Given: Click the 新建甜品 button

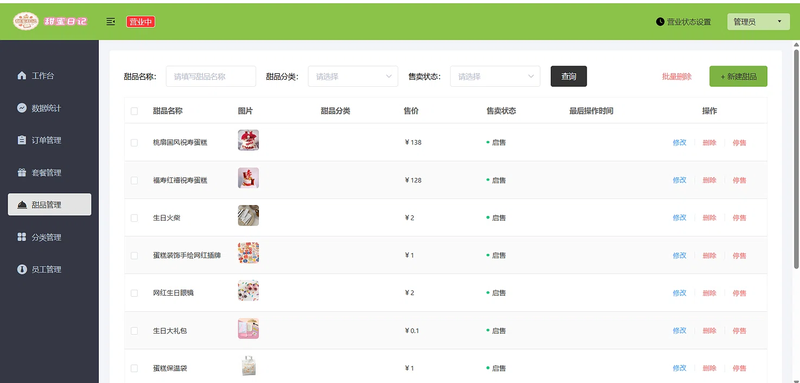Looking at the screenshot, I should click(x=738, y=76).
